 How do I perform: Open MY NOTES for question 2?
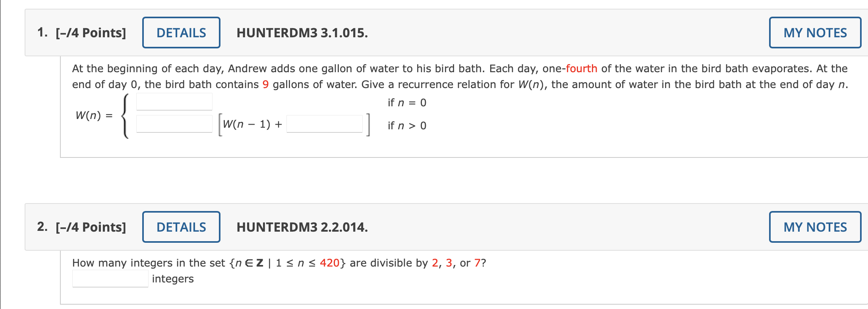[815, 227]
